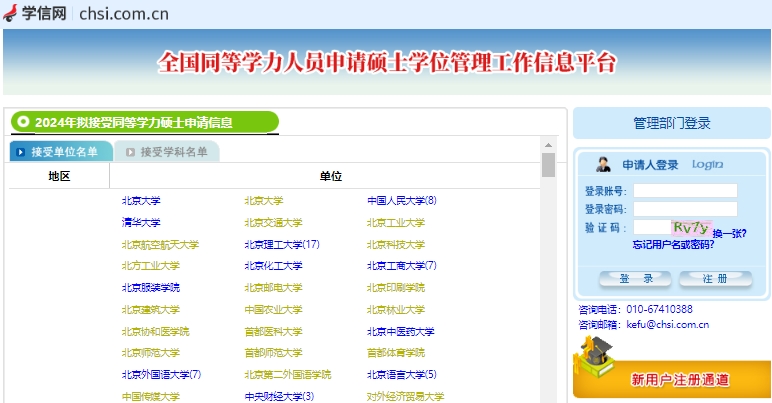Click the email address kefu@chsi.com.cn

click(x=668, y=325)
